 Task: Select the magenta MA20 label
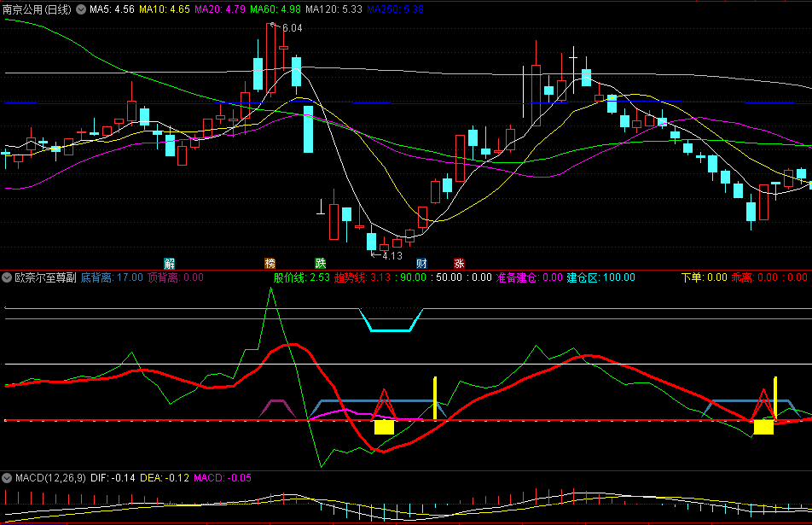tap(220, 9)
